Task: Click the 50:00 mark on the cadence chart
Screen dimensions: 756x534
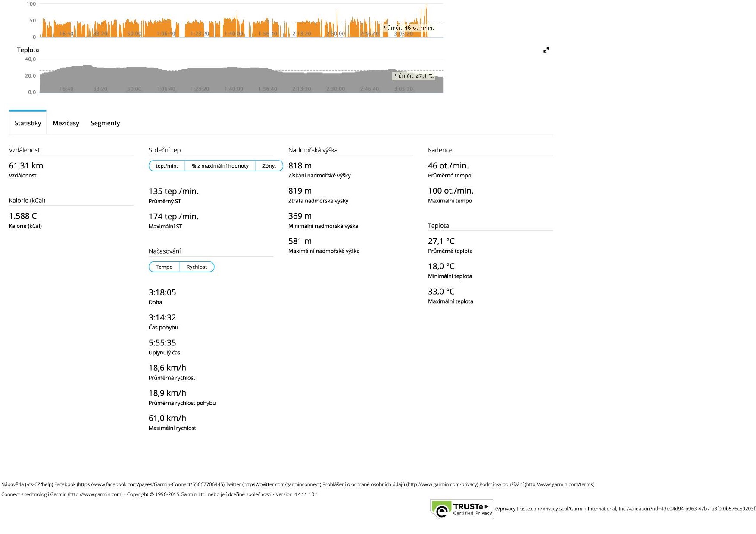Action: [x=134, y=34]
